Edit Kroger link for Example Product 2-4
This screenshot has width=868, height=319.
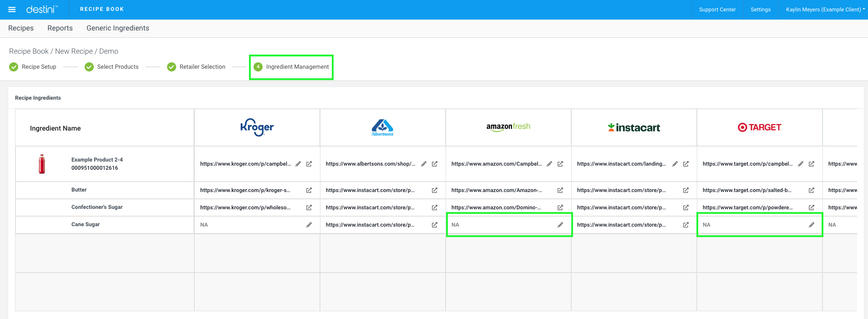298,164
